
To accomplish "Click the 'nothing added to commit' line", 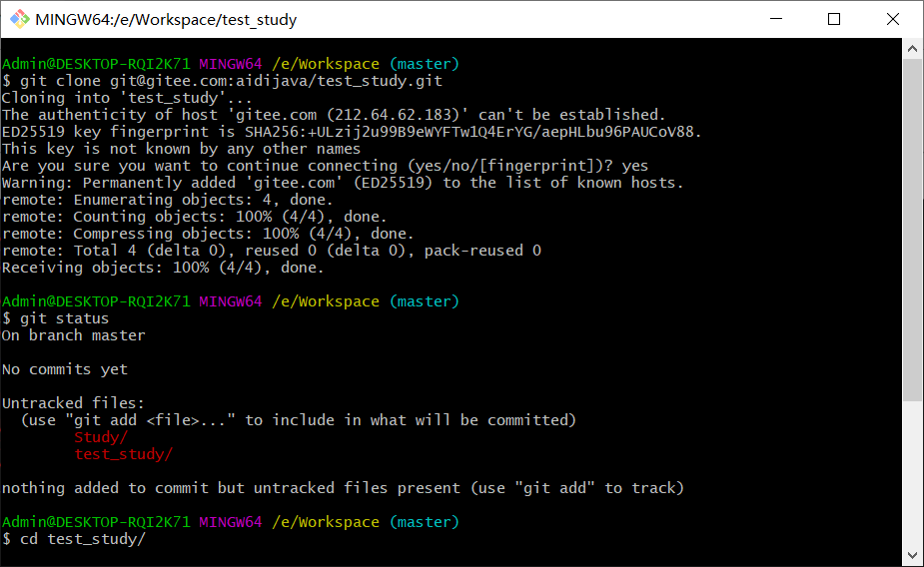I will [343, 488].
